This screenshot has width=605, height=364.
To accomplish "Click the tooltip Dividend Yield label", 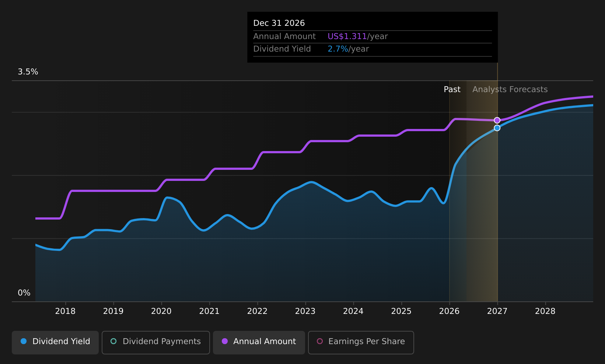I will pos(282,49).
